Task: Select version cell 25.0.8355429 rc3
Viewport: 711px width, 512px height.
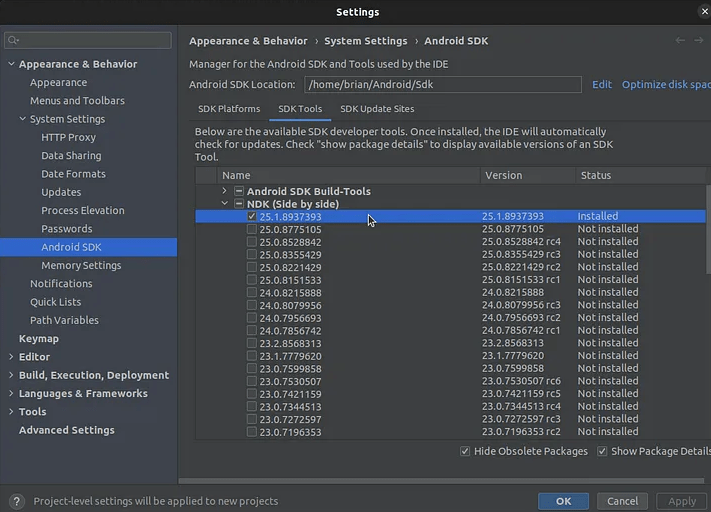Action: (x=521, y=254)
